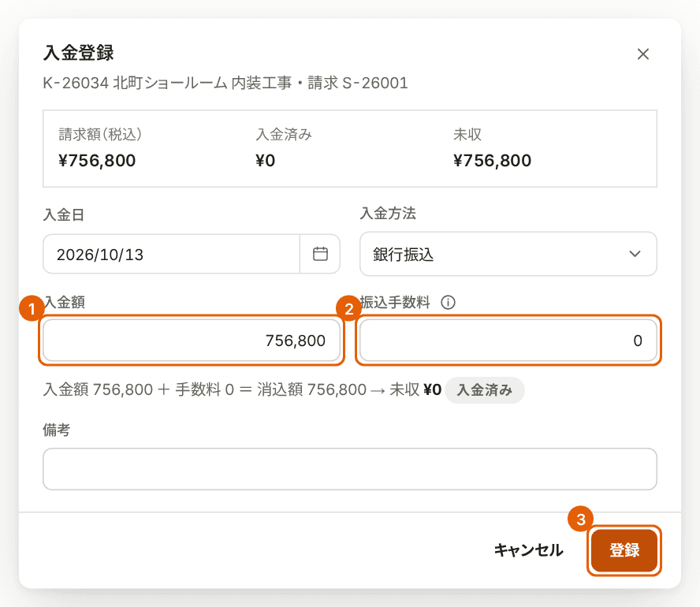700x607 pixels.
Task: Click the 入金日 date field 2026/10/13
Action: pos(171,254)
